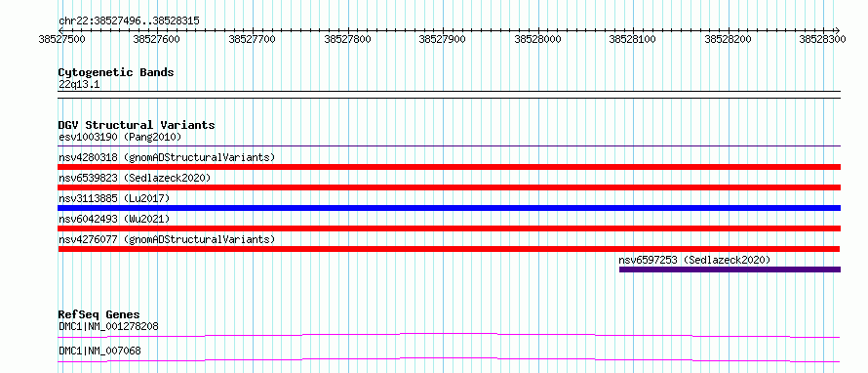Click the 22q13.1 cytogenetic band bar
868x373 pixels.
tap(449, 95)
